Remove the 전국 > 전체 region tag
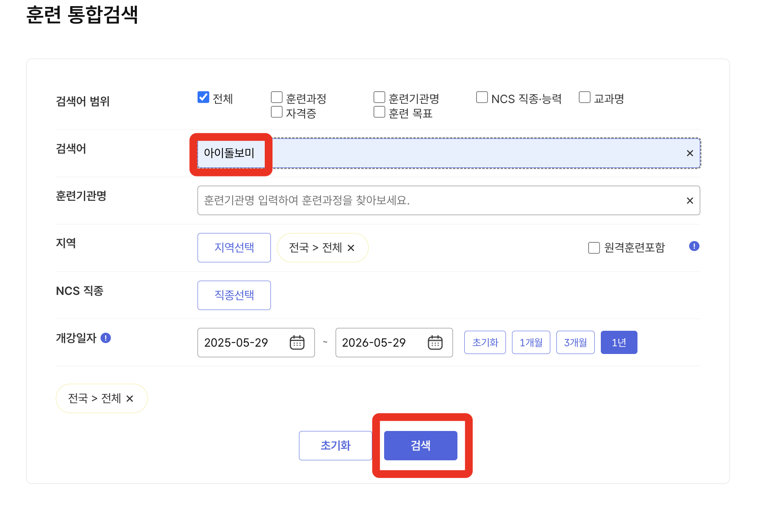 click(x=351, y=248)
